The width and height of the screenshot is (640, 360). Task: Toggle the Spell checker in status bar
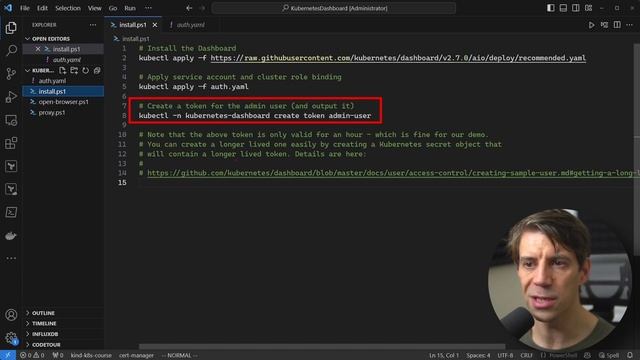tap(609, 355)
